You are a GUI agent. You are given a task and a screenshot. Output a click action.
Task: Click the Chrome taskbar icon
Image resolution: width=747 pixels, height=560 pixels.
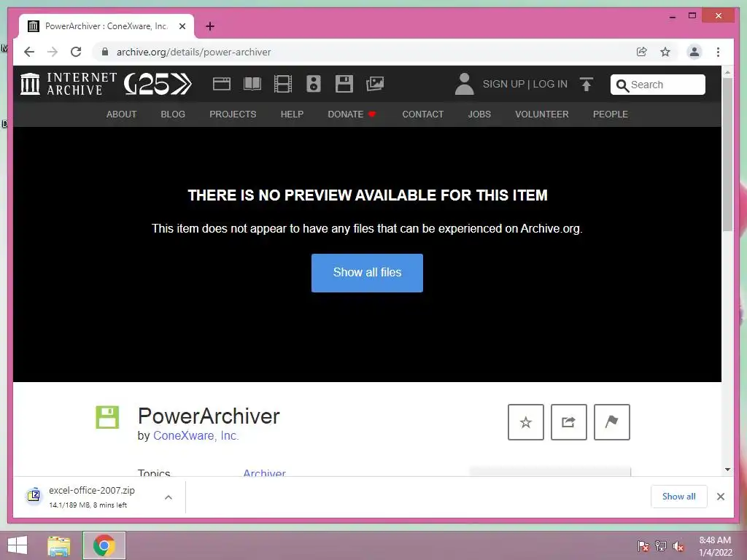point(104,545)
